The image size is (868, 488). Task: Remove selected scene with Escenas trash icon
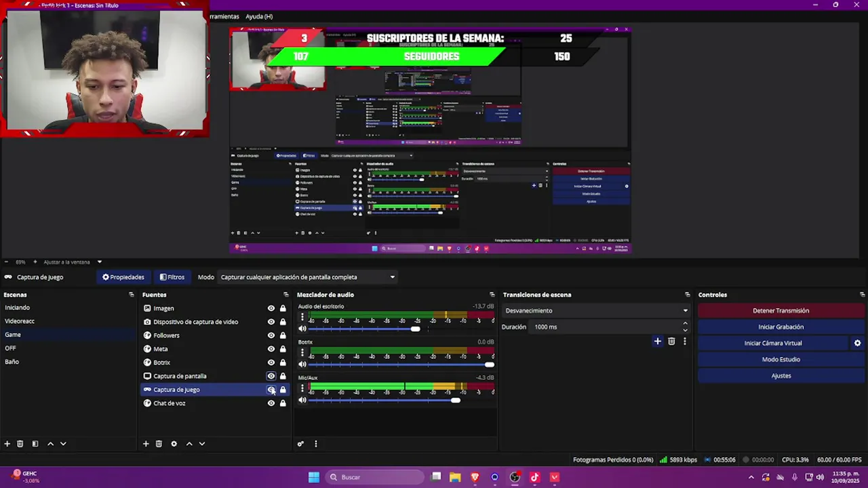[x=20, y=444]
